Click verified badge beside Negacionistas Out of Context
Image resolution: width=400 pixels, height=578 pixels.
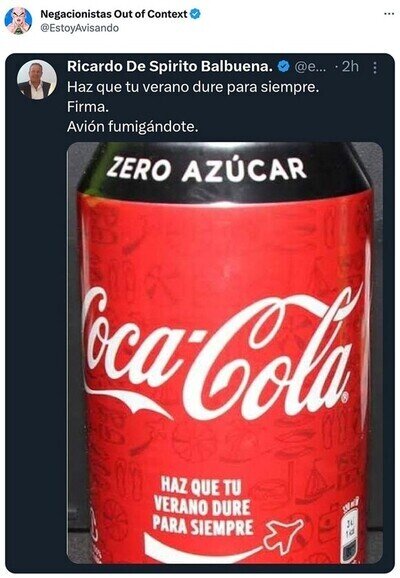click(x=195, y=14)
